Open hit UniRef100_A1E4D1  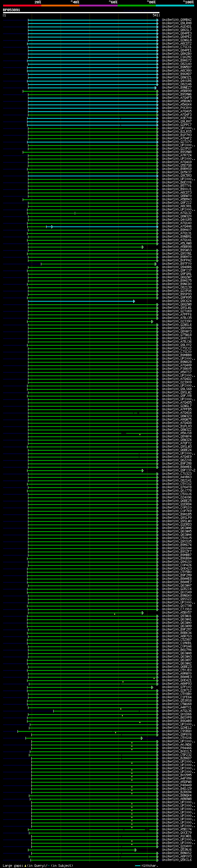[x=176, y=26]
